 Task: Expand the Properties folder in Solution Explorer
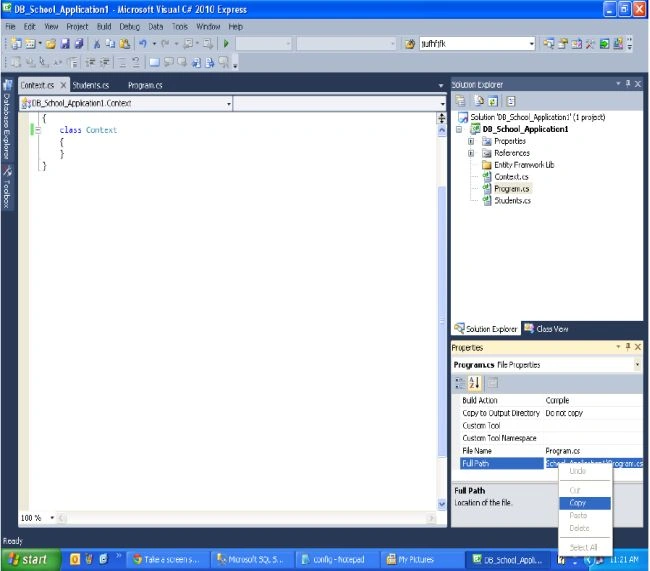point(471,141)
